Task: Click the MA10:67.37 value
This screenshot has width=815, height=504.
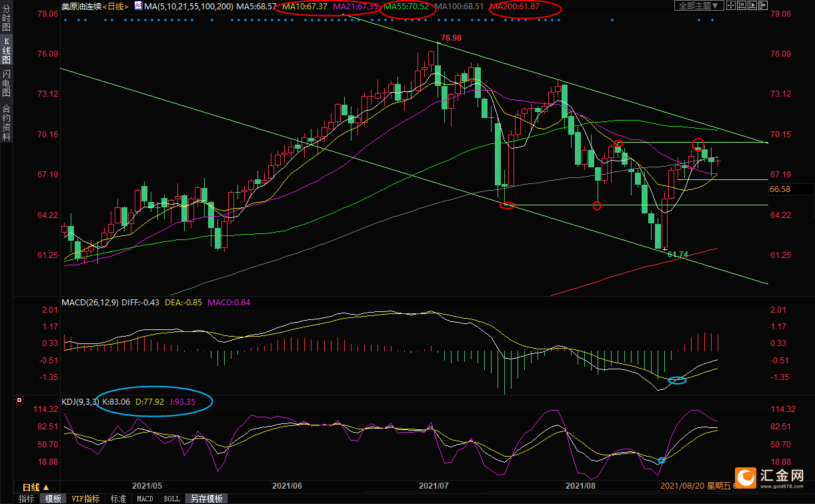Action: [x=305, y=6]
